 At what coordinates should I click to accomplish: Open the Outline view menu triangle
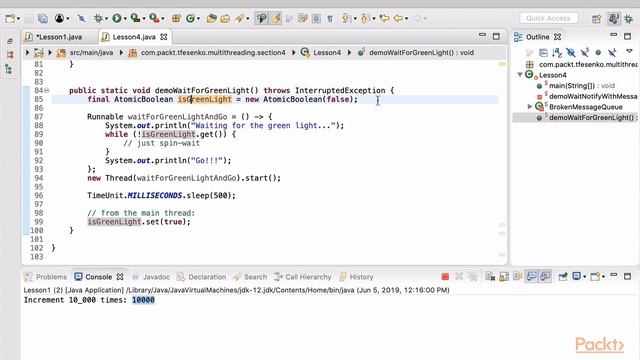tap(629, 51)
